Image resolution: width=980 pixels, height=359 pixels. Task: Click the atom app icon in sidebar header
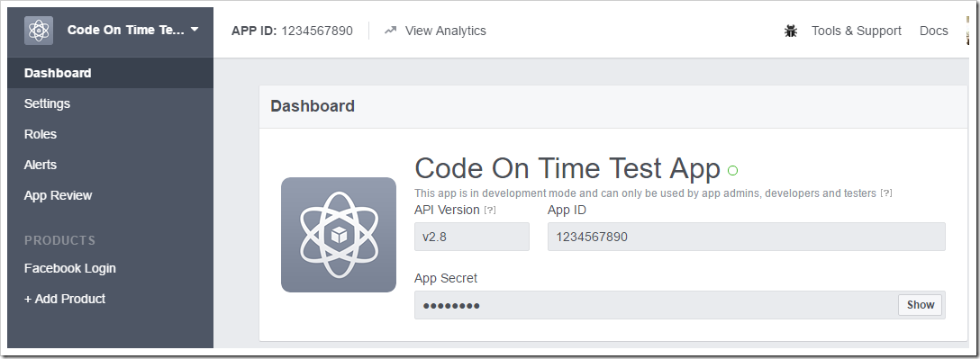(x=39, y=31)
